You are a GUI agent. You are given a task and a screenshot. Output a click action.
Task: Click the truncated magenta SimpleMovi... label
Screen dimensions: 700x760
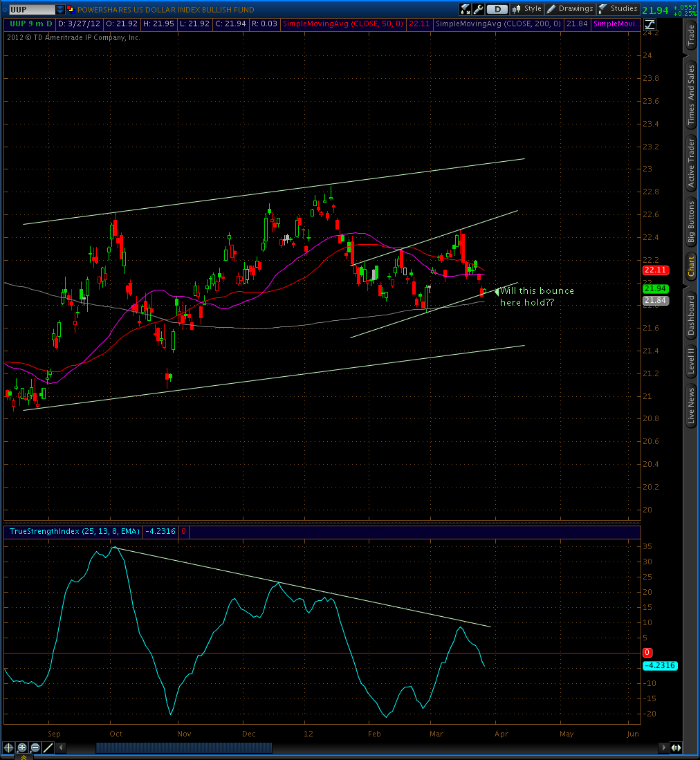tap(616, 24)
